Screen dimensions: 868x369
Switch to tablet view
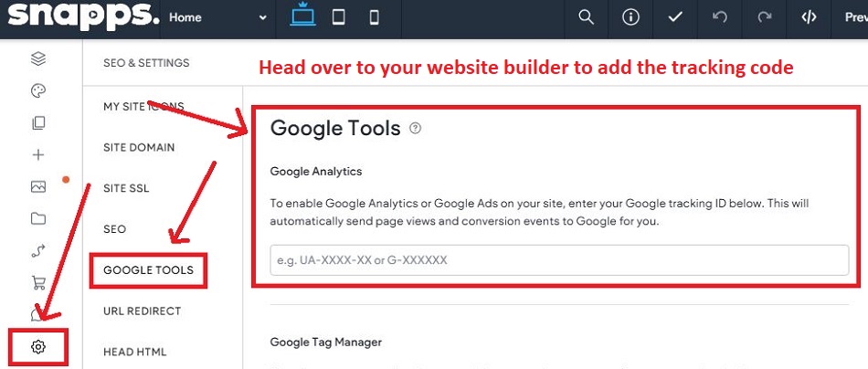tap(339, 17)
